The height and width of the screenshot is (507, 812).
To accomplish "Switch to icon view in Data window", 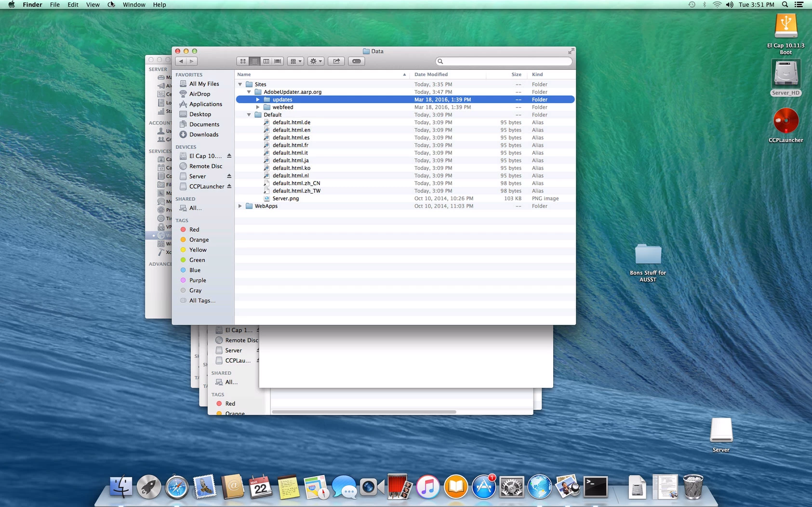I will [x=243, y=61].
